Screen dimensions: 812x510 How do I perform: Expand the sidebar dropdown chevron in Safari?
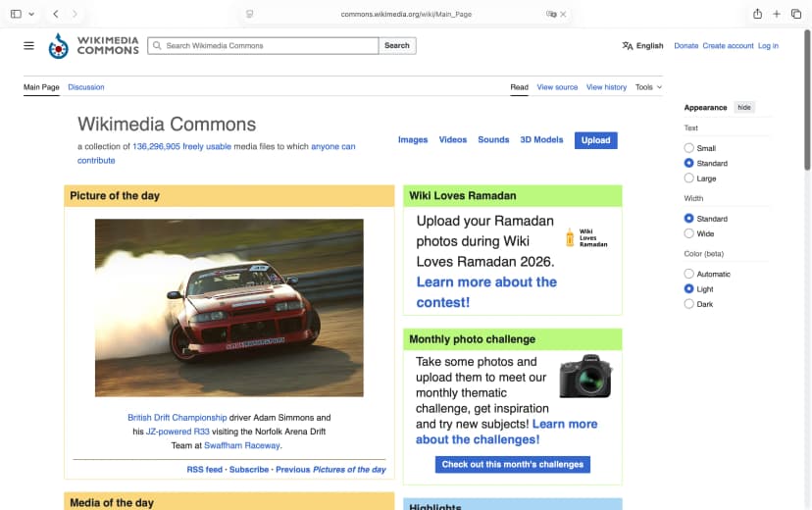31,14
